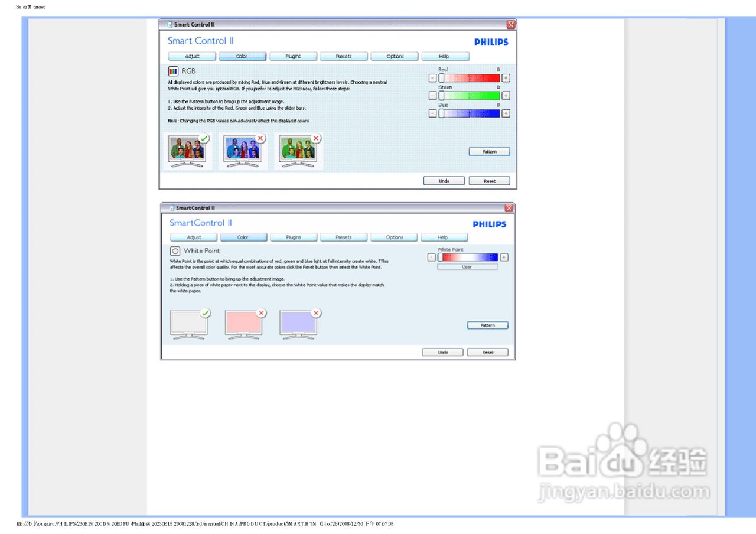Screen dimensions: 756x534
Task: Open Plugins tab in RGB window
Action: coord(293,56)
